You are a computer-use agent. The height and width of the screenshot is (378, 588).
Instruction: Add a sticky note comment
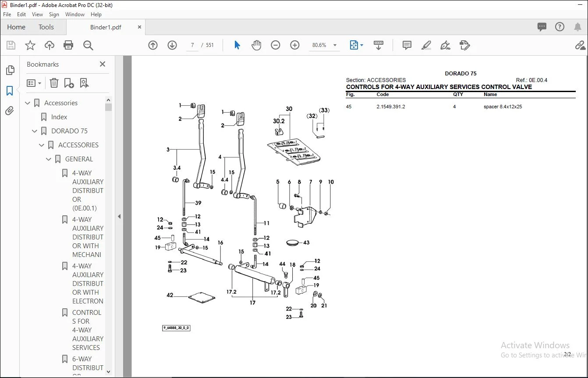click(x=407, y=45)
